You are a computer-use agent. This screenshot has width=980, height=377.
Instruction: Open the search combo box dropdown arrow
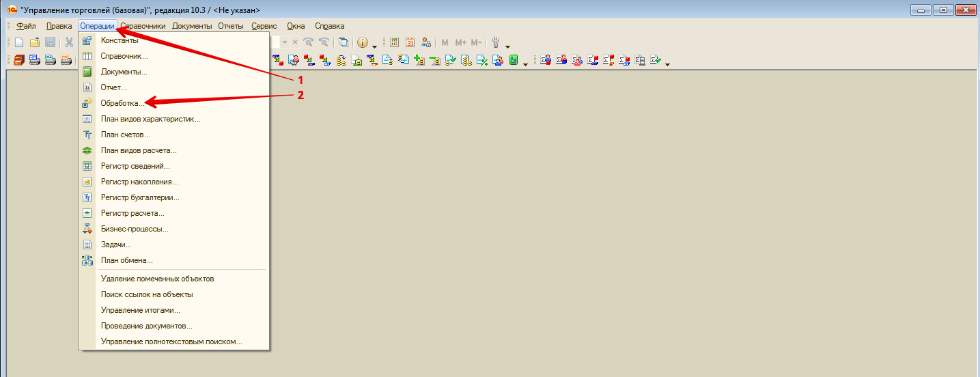(285, 42)
